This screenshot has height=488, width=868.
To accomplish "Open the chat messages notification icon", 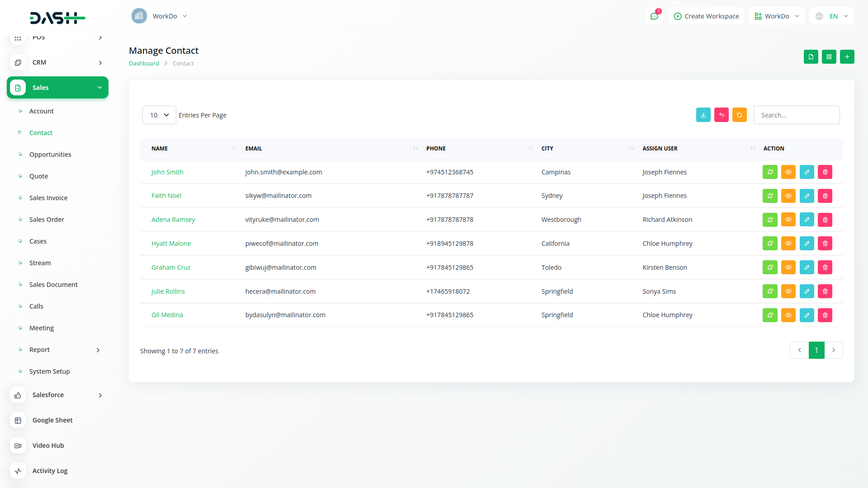I will point(654,16).
